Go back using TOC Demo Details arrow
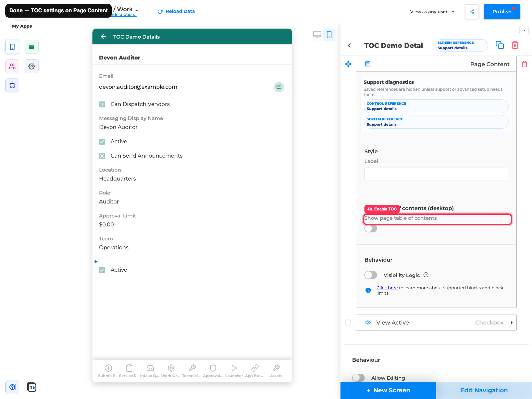532x399 pixels. click(103, 37)
